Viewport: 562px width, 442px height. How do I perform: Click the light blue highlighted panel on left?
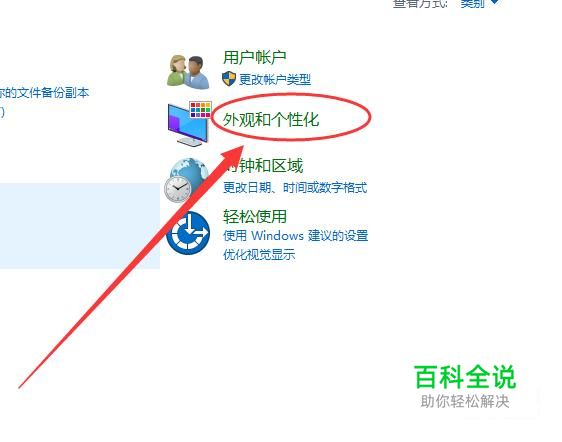tap(80, 226)
